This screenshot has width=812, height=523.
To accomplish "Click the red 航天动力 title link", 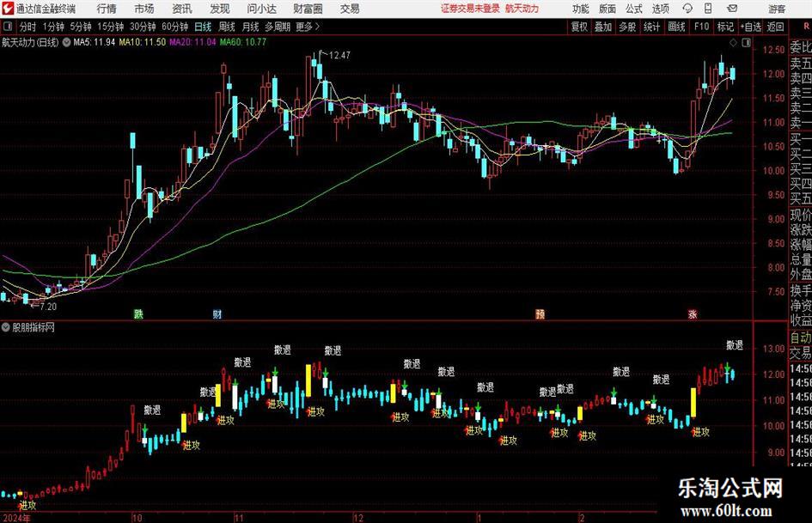I will click(x=522, y=9).
